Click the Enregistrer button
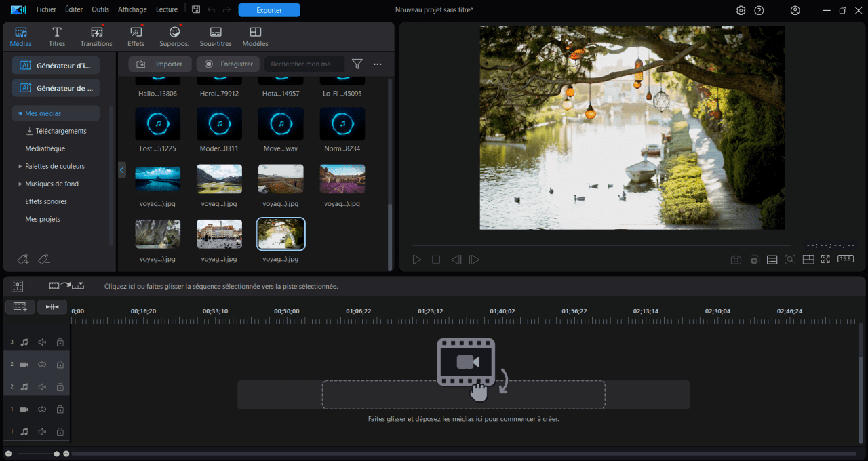 pos(228,64)
